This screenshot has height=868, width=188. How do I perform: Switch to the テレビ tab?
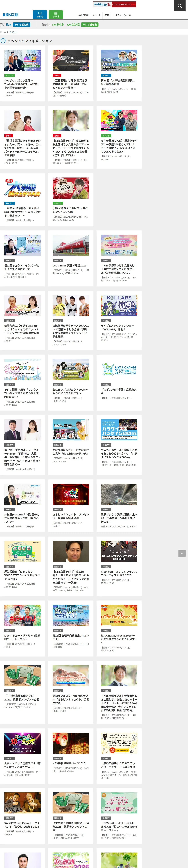(x=40, y=14)
